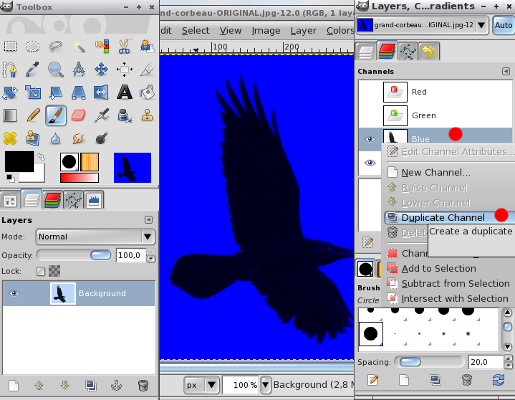Open the image selector dropdown in dock
Image resolution: width=515 pixels, height=400 pixels.
tap(422, 25)
